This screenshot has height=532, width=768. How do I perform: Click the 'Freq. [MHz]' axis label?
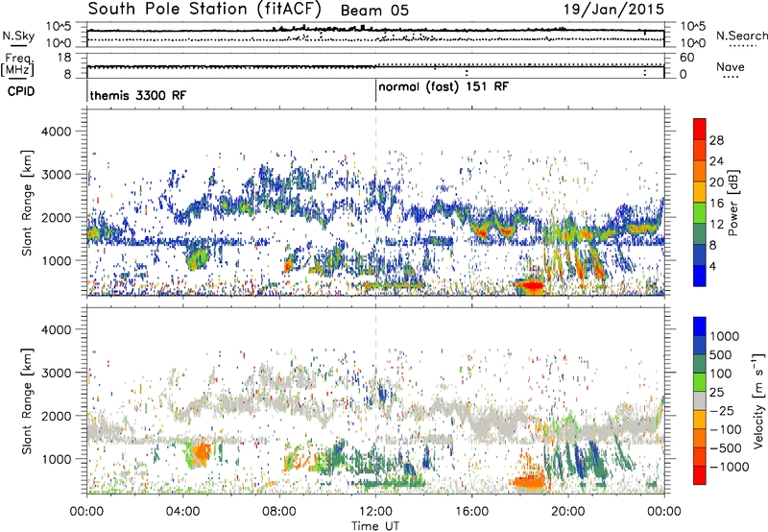[x=18, y=65]
